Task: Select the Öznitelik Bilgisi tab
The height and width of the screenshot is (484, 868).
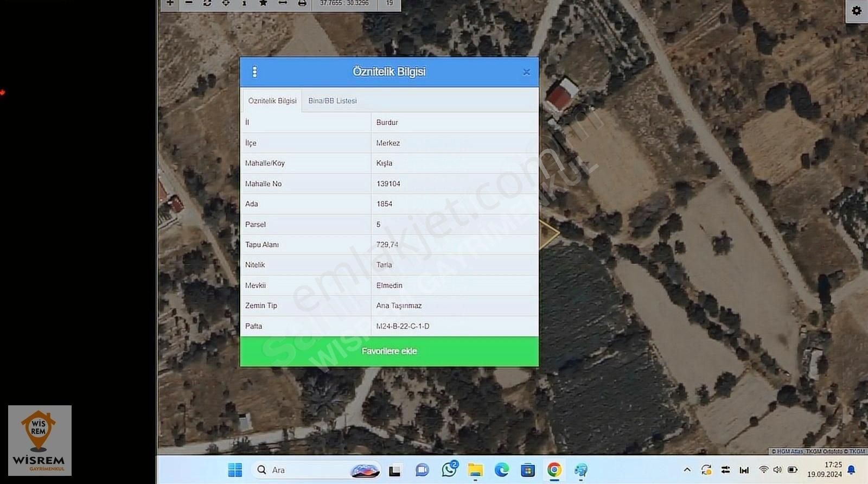Action: tap(272, 101)
